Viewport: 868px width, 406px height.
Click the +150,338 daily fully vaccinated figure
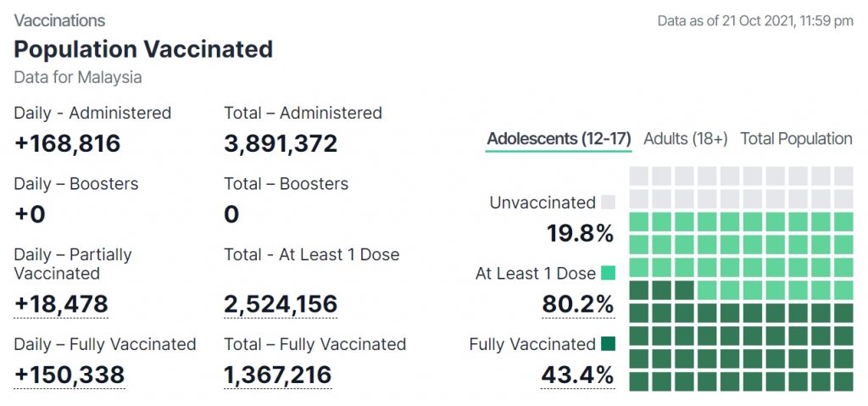[70, 374]
